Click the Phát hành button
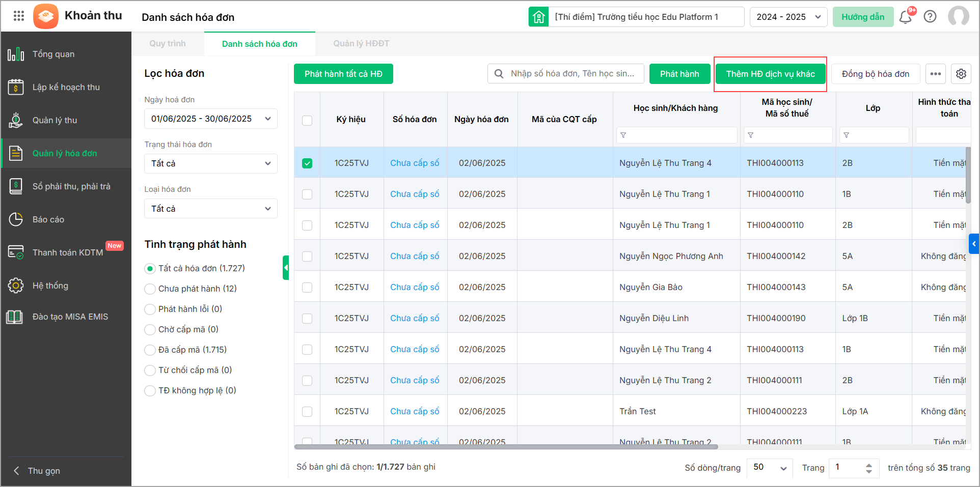This screenshot has width=980, height=487. pyautogui.click(x=679, y=74)
